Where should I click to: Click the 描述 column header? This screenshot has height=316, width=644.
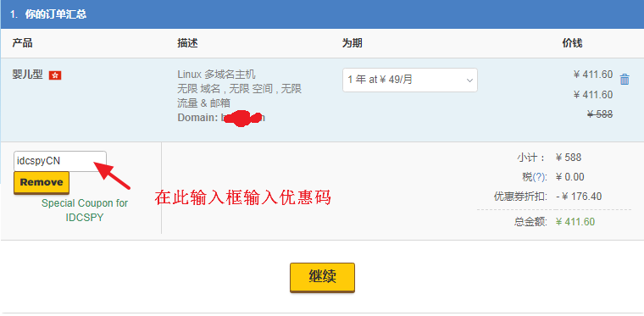click(188, 43)
